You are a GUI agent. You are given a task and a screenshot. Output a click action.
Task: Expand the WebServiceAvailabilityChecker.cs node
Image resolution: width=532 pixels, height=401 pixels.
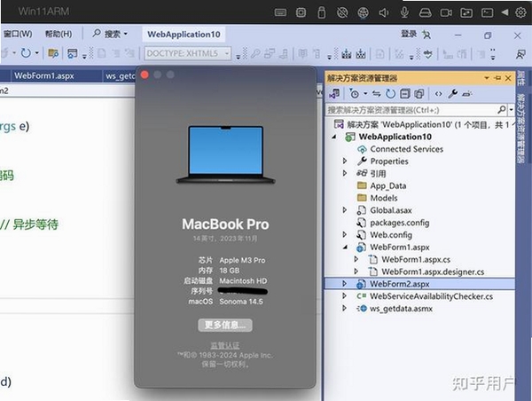(x=345, y=296)
